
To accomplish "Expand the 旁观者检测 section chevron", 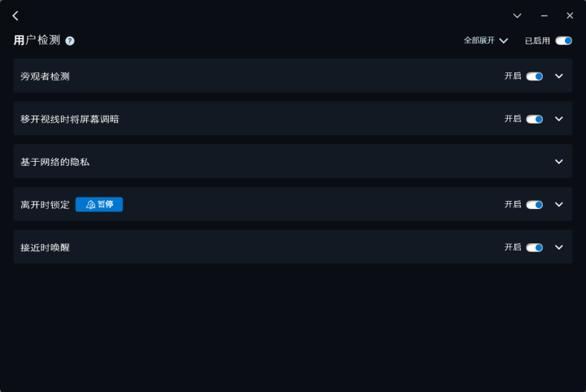I will 558,76.
